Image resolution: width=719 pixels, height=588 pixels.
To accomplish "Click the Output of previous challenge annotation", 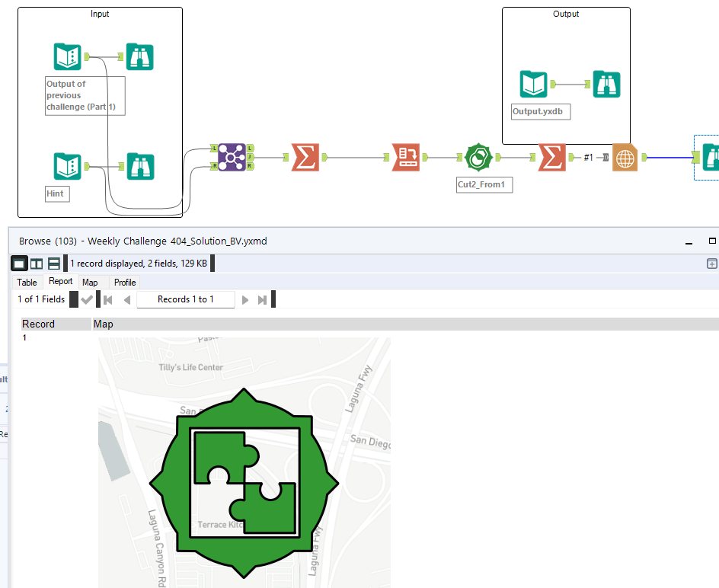I will click(x=85, y=95).
